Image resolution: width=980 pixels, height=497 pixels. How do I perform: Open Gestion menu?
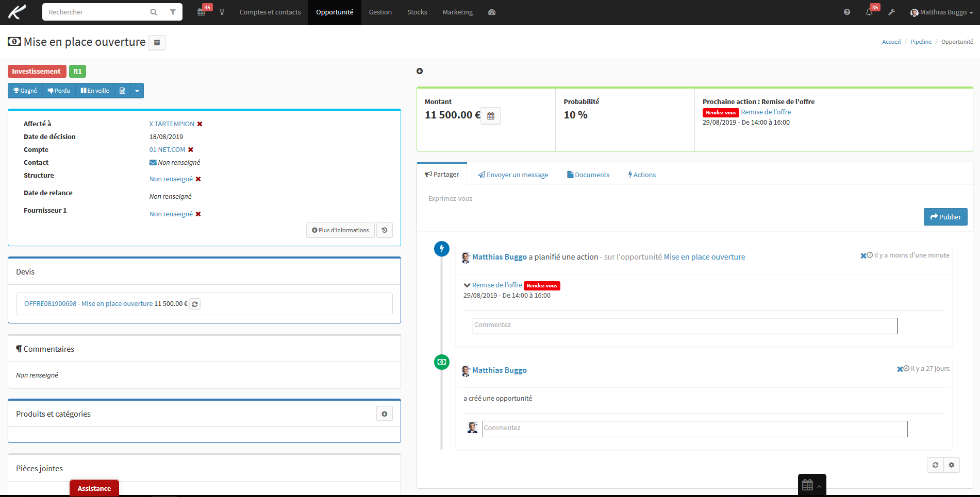tap(380, 12)
